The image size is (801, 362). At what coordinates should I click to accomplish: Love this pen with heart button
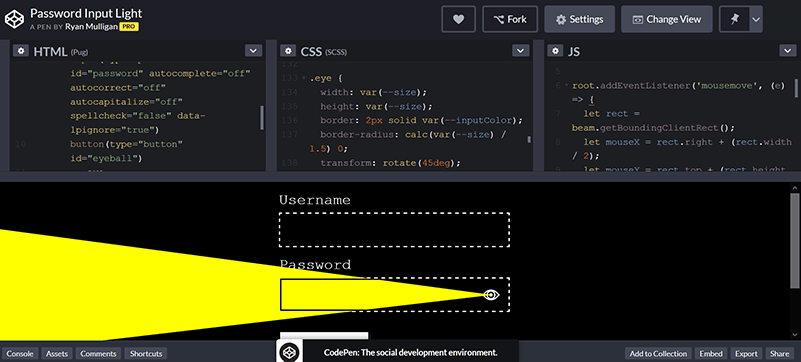point(458,19)
